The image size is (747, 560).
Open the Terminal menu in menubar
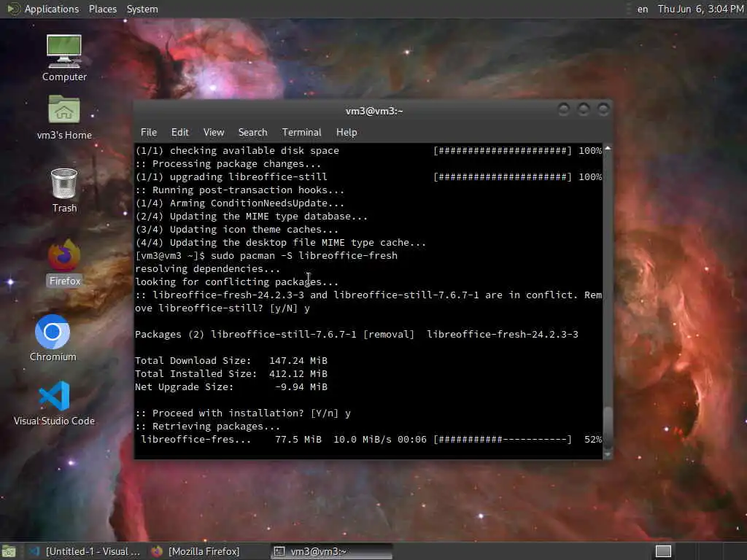[301, 133]
